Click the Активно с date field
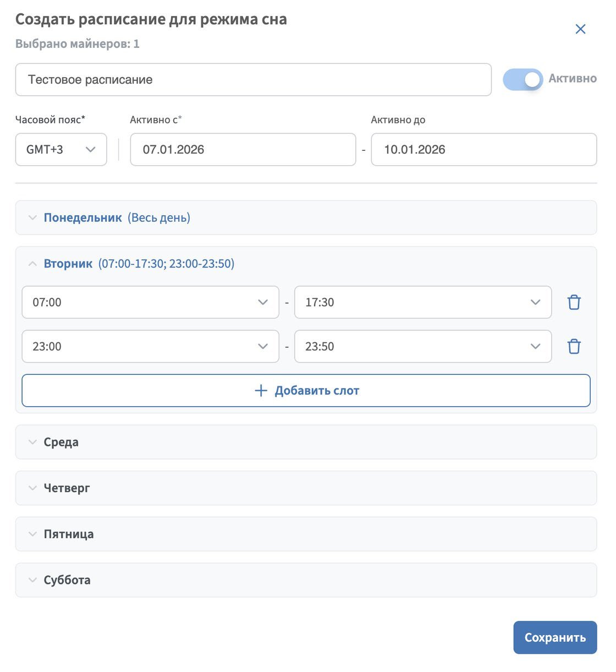 tap(243, 150)
